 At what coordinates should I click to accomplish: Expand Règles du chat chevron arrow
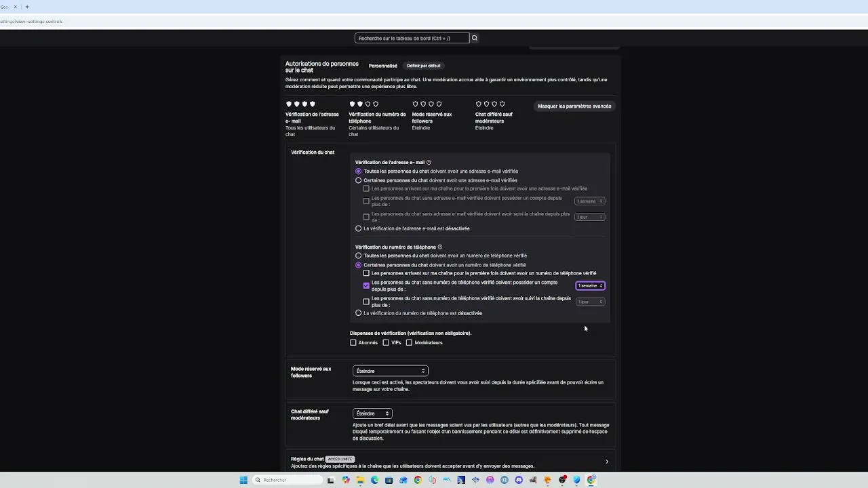[x=607, y=462]
